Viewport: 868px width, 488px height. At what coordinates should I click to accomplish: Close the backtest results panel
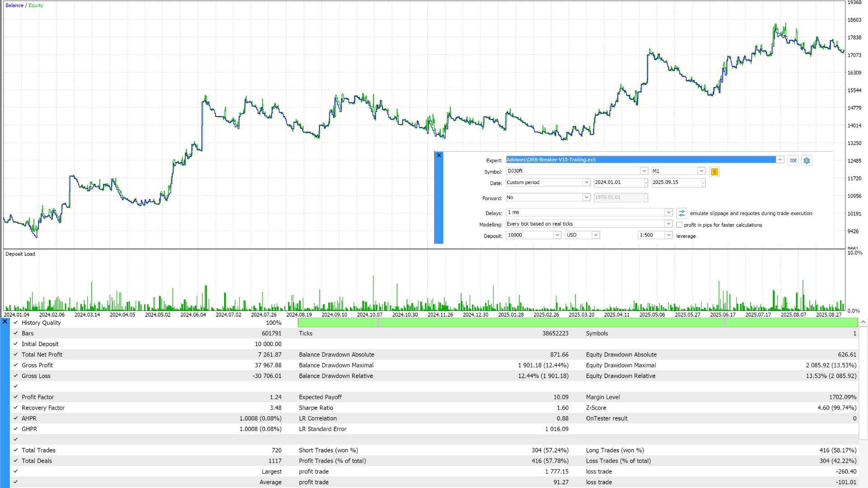(5, 322)
